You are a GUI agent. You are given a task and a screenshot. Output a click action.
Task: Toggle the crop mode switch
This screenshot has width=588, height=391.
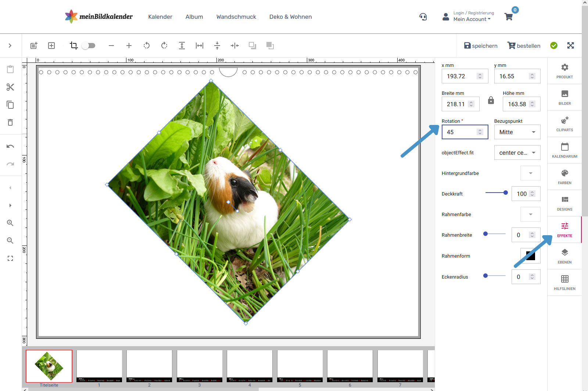point(89,46)
